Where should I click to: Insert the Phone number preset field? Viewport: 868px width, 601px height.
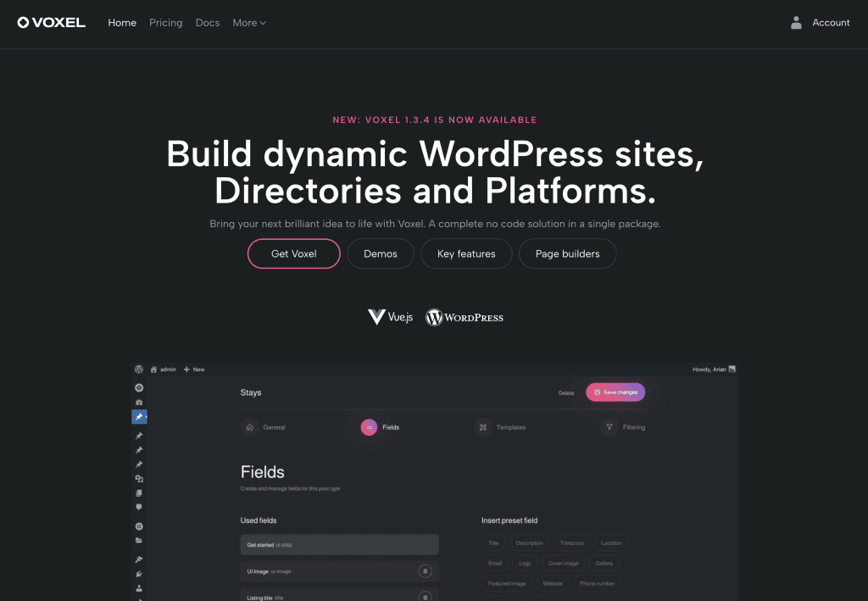[597, 583]
